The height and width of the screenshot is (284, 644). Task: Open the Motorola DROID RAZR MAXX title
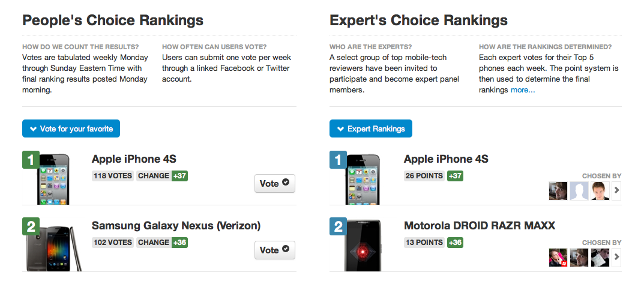480,226
